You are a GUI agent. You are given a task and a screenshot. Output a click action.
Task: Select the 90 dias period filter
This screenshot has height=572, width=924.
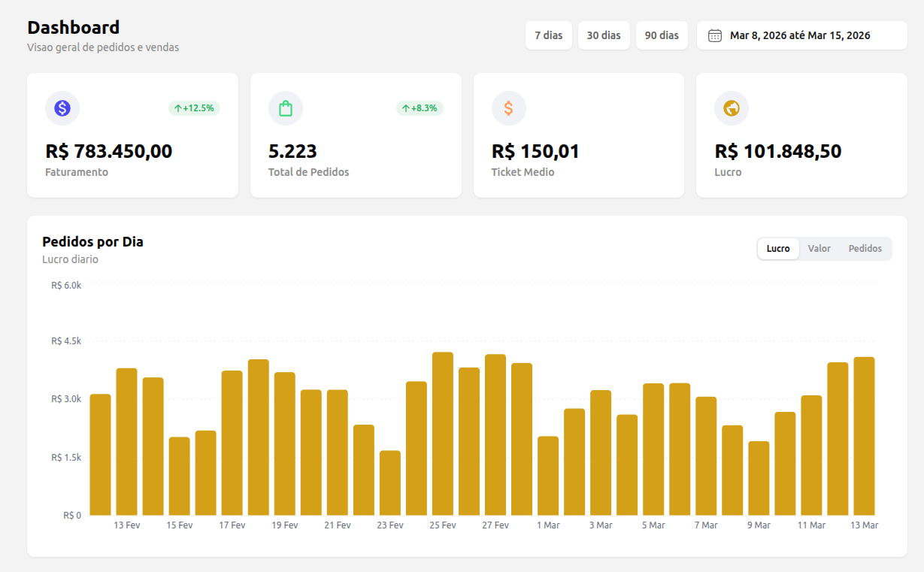(x=662, y=35)
